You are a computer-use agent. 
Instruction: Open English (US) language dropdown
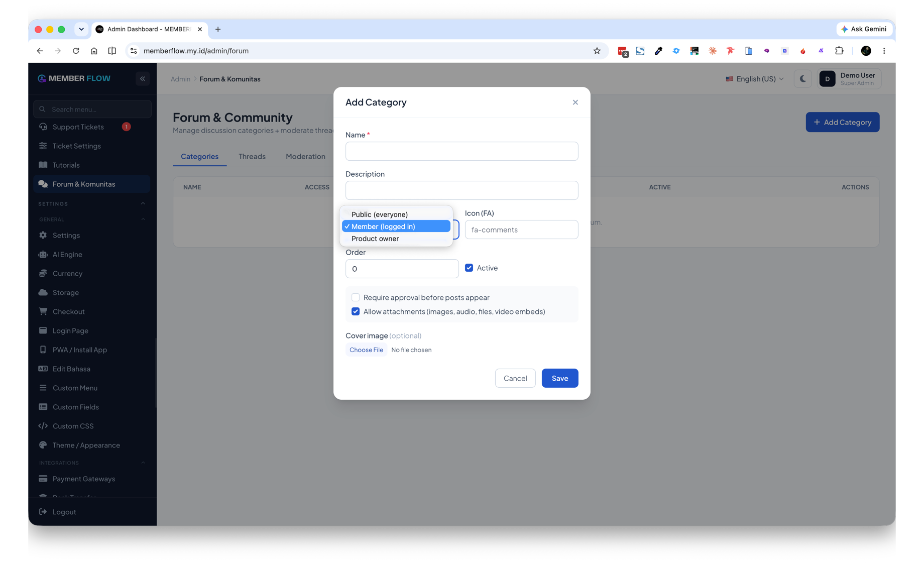pos(755,79)
